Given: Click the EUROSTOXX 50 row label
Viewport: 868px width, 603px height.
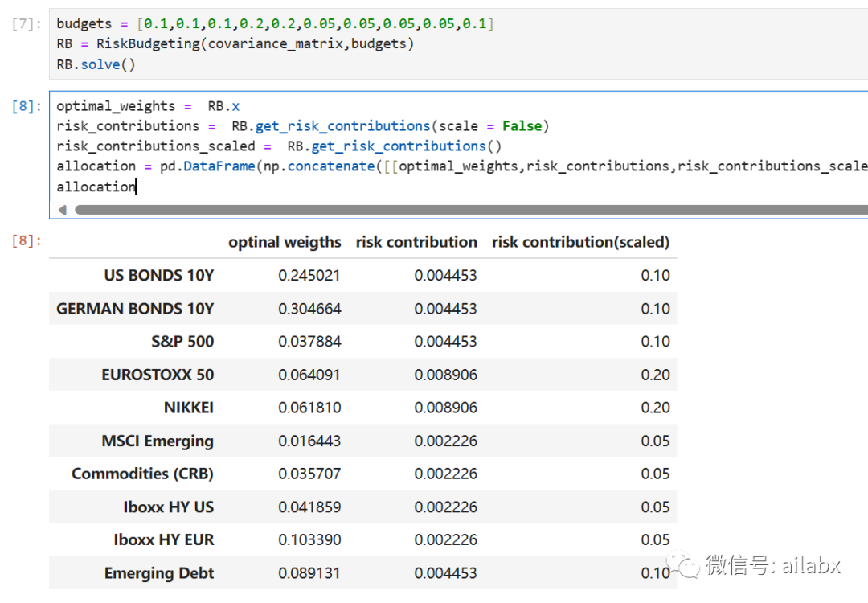Looking at the screenshot, I should click(x=158, y=375).
